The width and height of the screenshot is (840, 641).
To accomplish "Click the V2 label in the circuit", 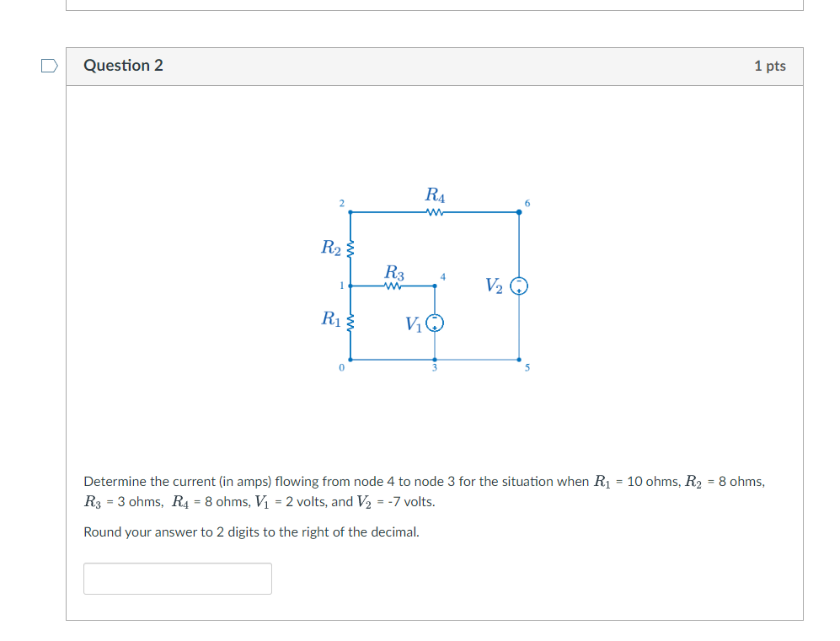I will point(495,285).
